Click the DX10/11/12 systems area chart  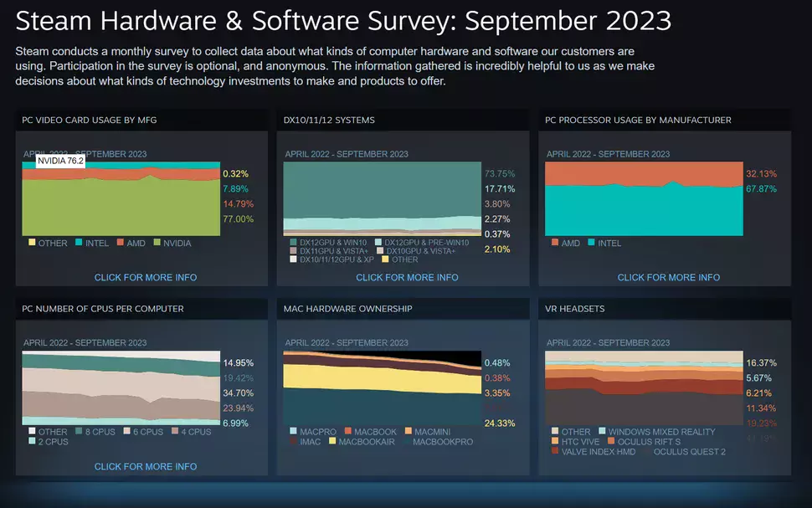coord(383,199)
